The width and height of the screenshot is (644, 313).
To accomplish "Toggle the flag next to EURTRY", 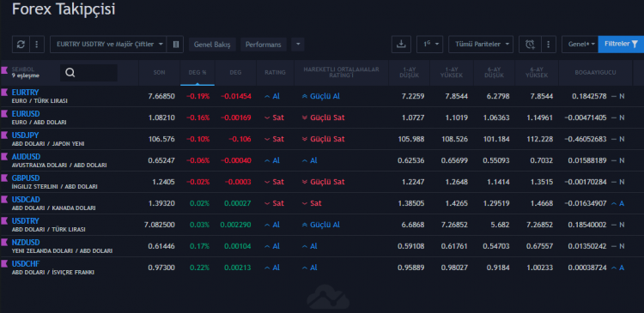I will (4, 93).
